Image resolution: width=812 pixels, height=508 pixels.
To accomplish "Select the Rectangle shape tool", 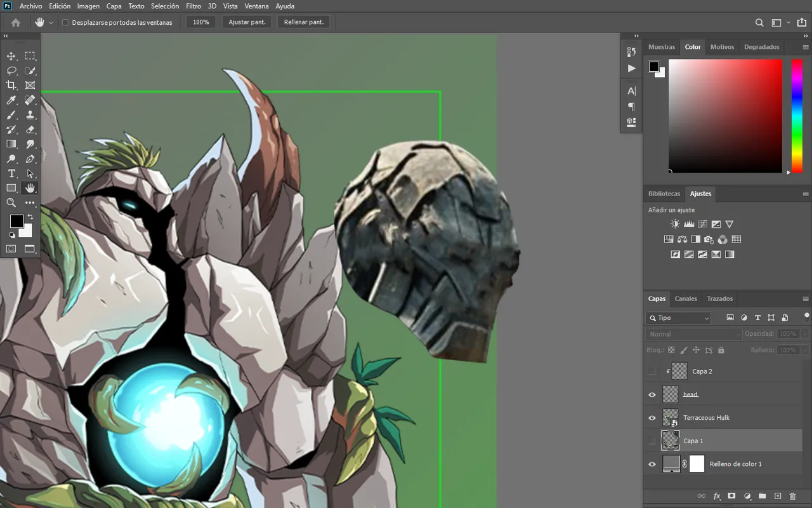I will click(x=11, y=188).
